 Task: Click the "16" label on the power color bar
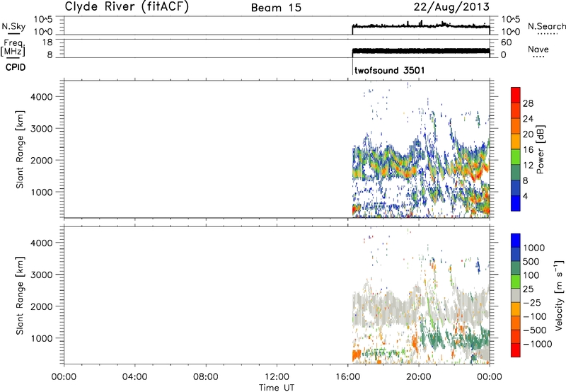coord(528,150)
